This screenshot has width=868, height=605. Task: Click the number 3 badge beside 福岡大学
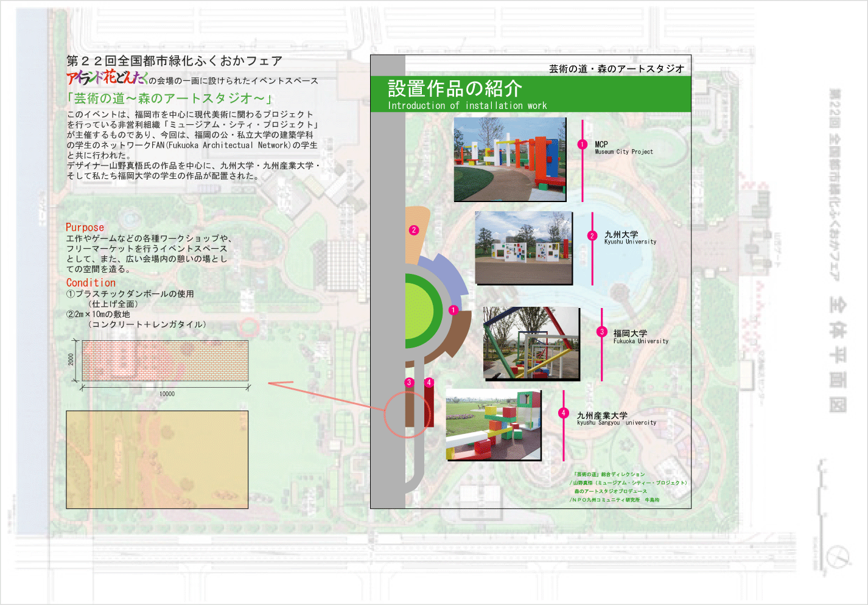coord(601,332)
